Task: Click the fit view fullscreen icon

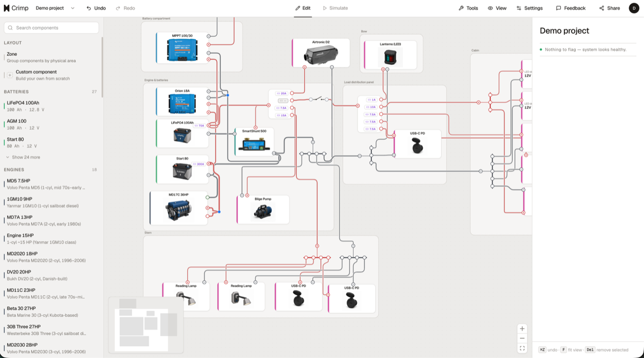Action: pyautogui.click(x=522, y=348)
